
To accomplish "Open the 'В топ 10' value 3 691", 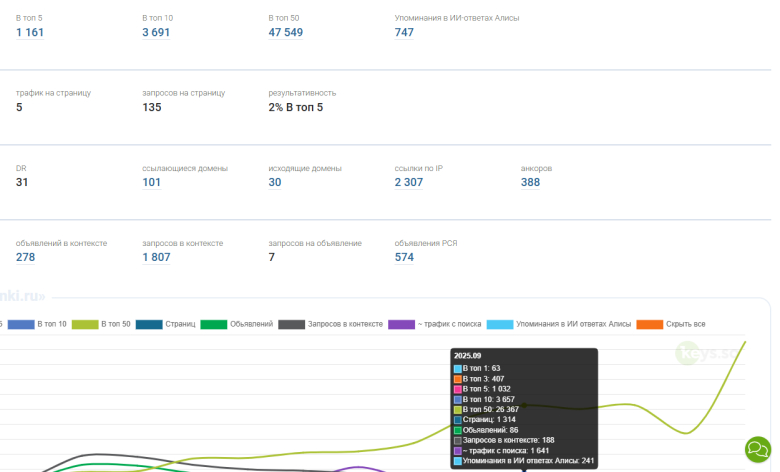I will tap(156, 33).
